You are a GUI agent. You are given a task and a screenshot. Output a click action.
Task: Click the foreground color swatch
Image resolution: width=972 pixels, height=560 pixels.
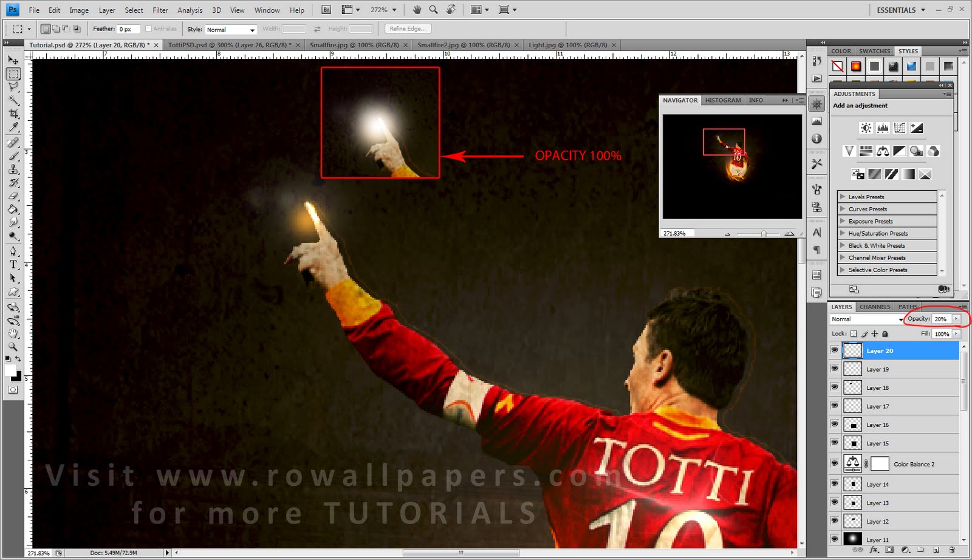[10, 370]
